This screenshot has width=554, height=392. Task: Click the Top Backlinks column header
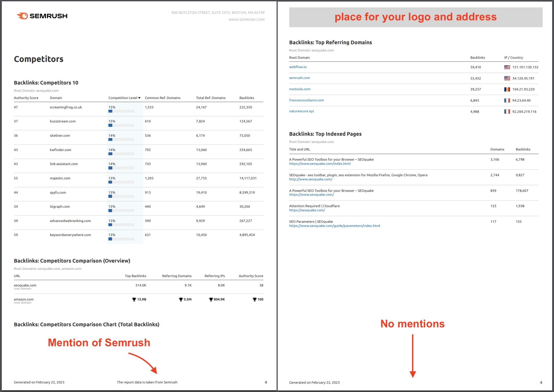pos(135,276)
